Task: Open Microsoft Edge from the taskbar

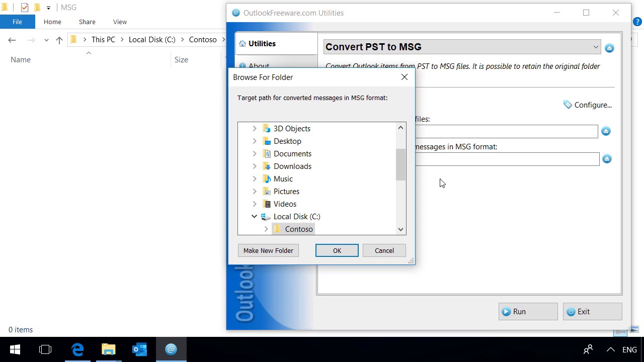Action: (x=77, y=349)
